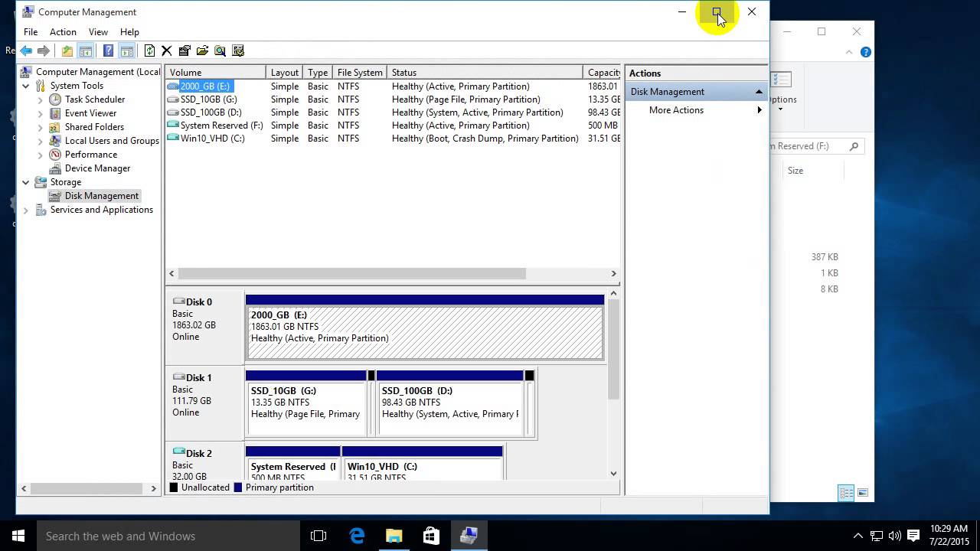Sort by the Volume column header
The image size is (980, 551).
click(x=216, y=73)
